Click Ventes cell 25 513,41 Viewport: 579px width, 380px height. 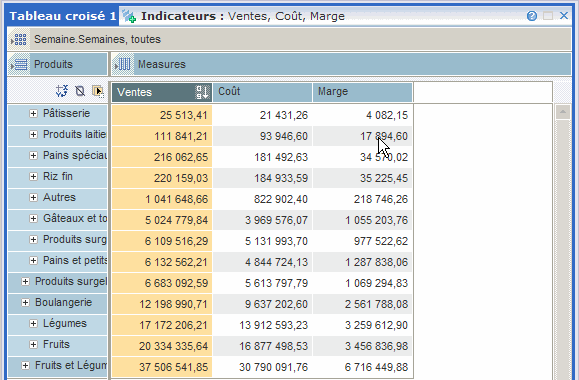pos(162,115)
